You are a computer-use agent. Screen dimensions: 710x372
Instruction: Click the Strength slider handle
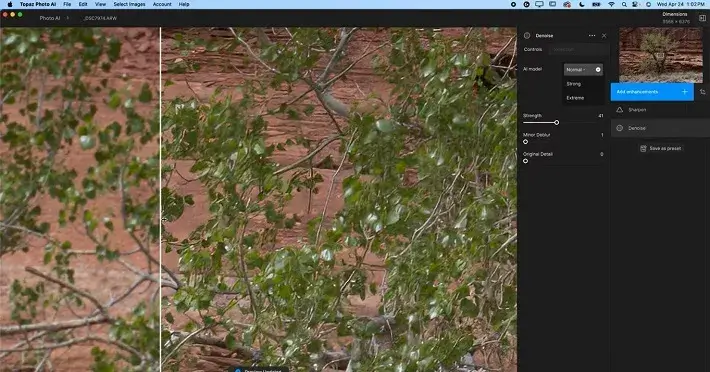(x=556, y=122)
